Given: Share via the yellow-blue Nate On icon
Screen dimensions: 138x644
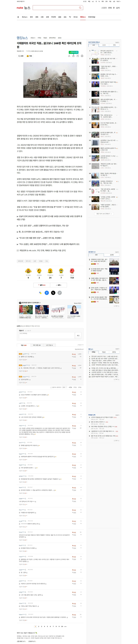Looking at the screenshot, I should pos(40,293).
